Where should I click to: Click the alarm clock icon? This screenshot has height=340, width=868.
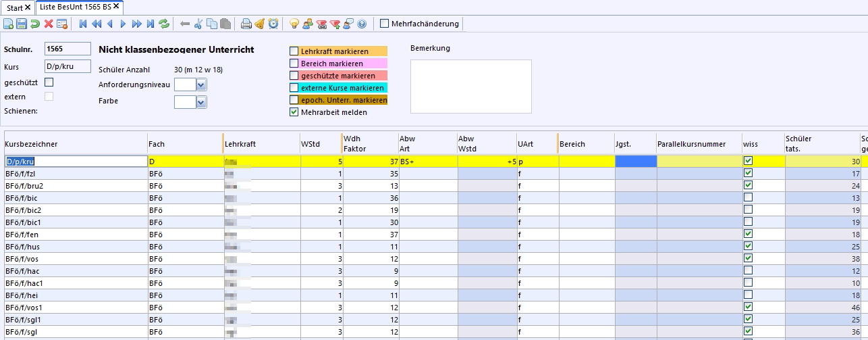coord(273,24)
